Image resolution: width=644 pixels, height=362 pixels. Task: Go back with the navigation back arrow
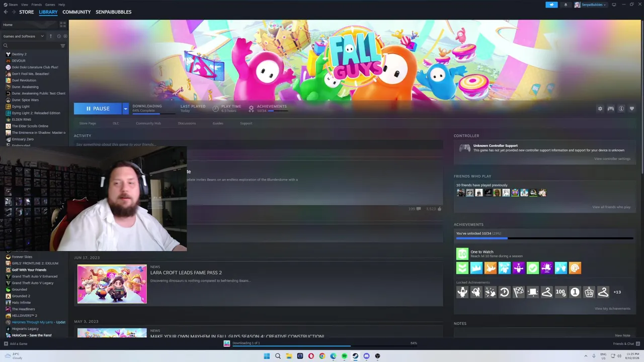(x=6, y=12)
